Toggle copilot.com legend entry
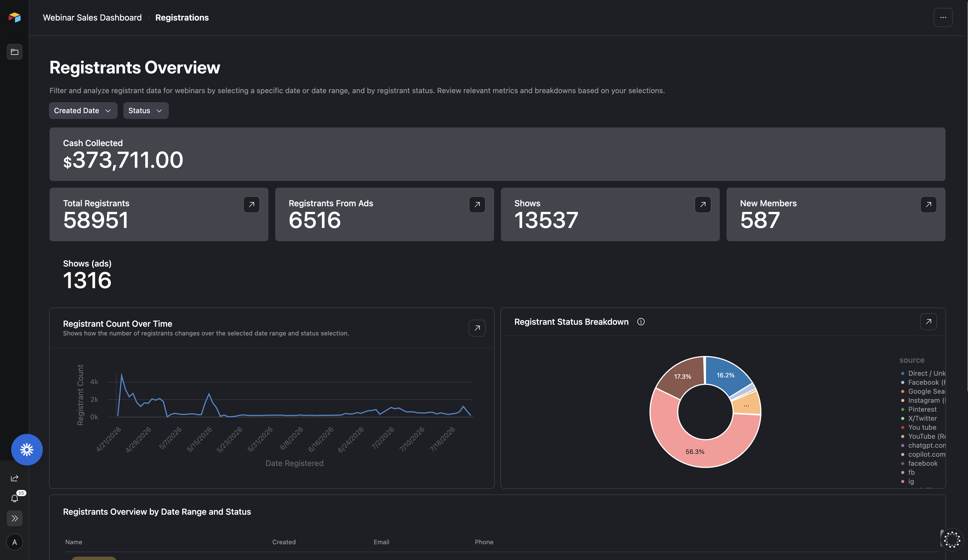The width and height of the screenshot is (968, 560). click(x=924, y=454)
